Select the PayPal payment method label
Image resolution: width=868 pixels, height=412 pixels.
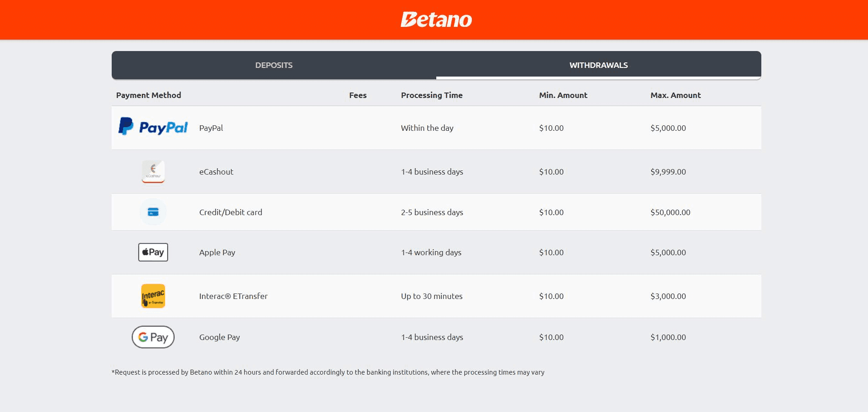(x=211, y=128)
